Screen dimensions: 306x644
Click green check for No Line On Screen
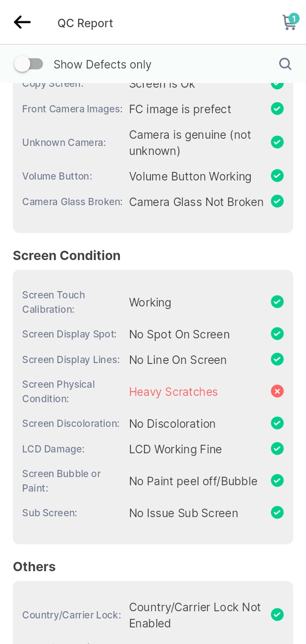(278, 359)
